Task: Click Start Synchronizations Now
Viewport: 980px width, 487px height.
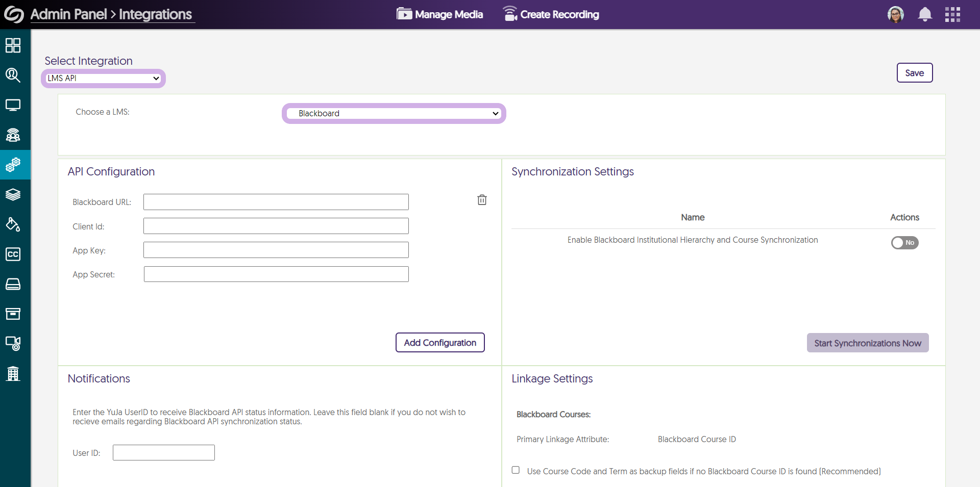Action: tap(868, 343)
